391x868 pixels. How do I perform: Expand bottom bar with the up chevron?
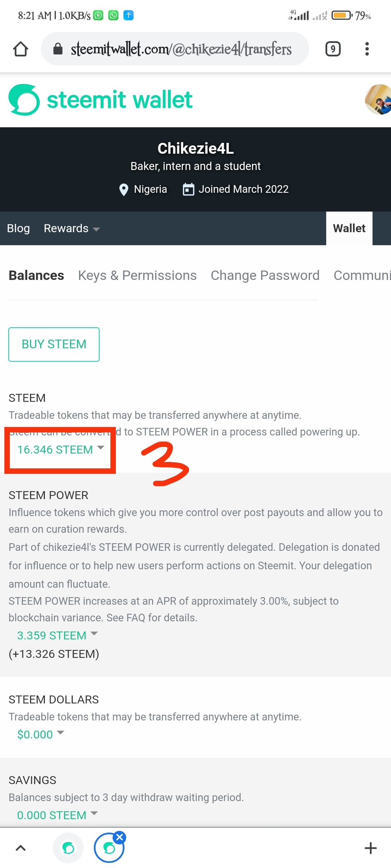pos(21,848)
